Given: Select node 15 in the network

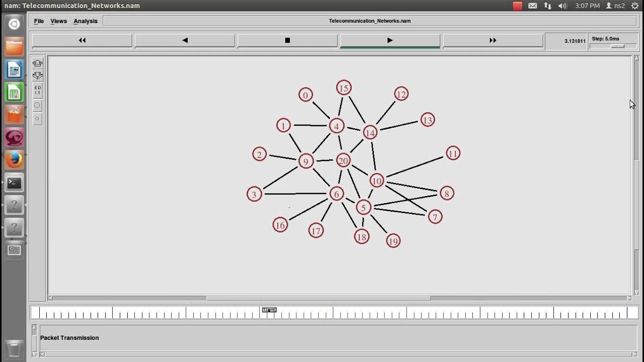Looking at the screenshot, I should tap(344, 88).
